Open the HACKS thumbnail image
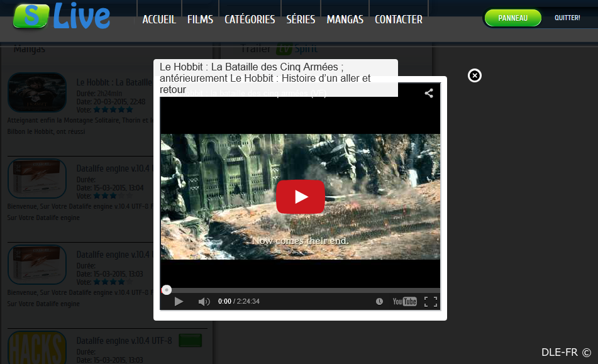Image resolution: width=598 pixels, height=364 pixels. pos(37,347)
